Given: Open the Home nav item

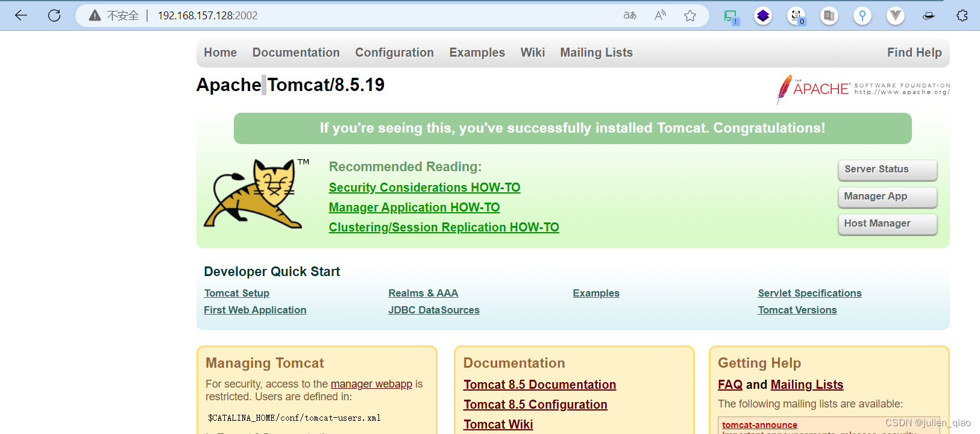Looking at the screenshot, I should (x=220, y=52).
